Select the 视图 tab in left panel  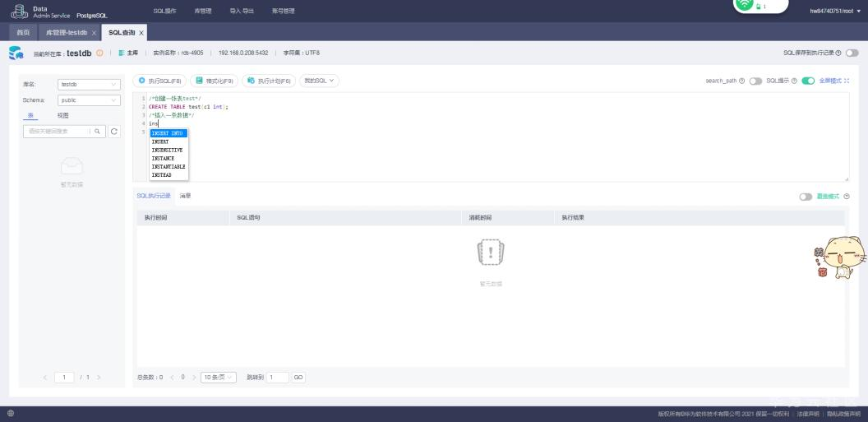pos(63,116)
